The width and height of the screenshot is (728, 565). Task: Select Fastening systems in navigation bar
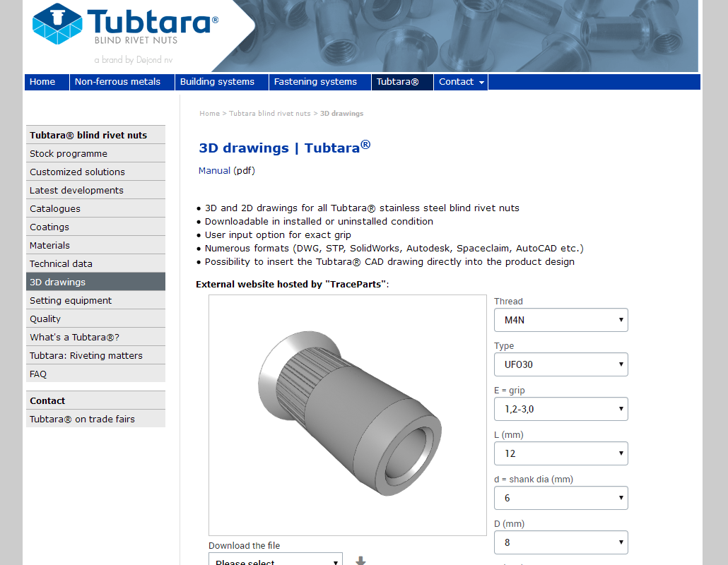pyautogui.click(x=315, y=82)
